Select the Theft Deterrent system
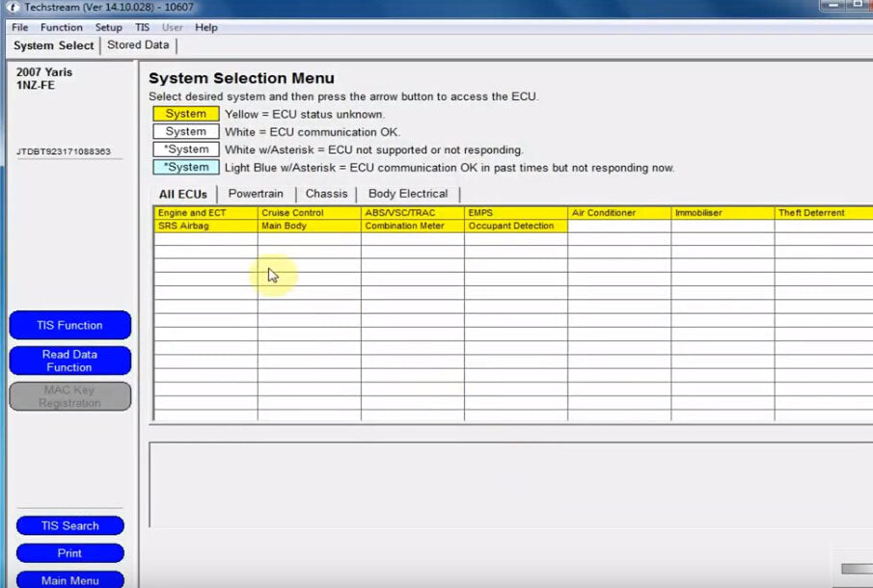This screenshot has width=873, height=588. point(824,212)
